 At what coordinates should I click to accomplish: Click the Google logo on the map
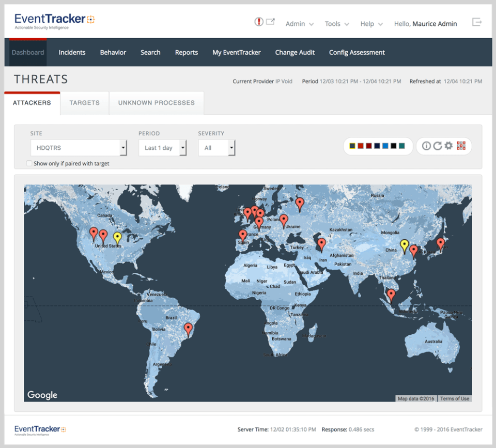tap(42, 395)
